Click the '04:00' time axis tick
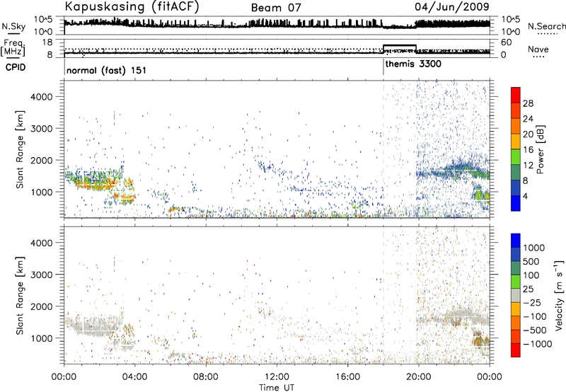The width and height of the screenshot is (566, 392). pyautogui.click(x=135, y=377)
